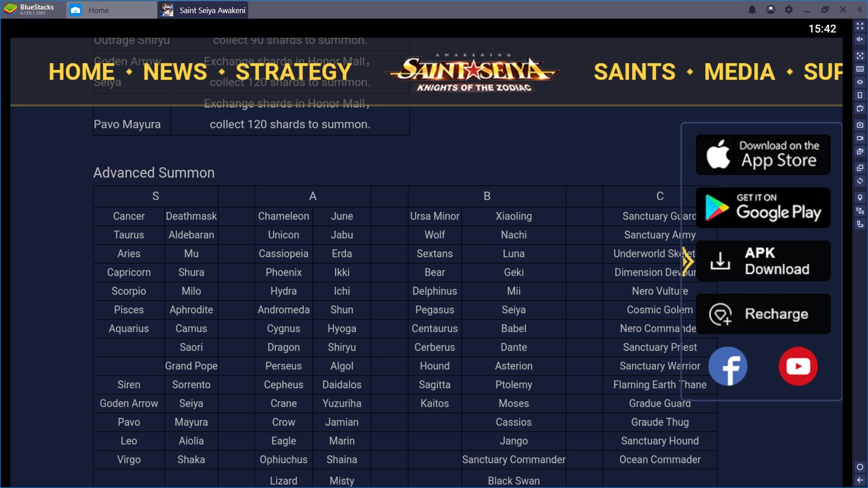Click Download on the App Store button
This screenshot has height=488, width=868.
763,155
